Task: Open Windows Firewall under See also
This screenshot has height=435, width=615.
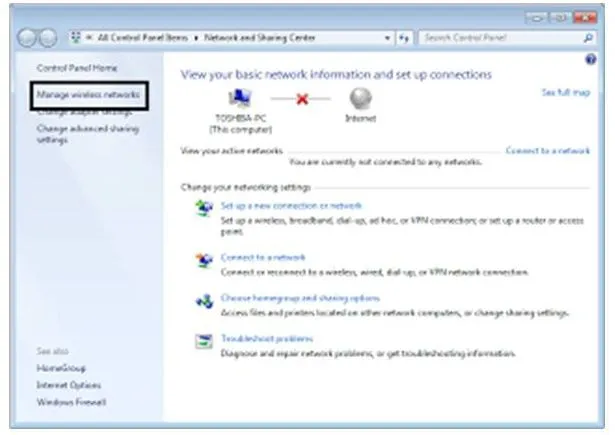Action: (x=71, y=402)
